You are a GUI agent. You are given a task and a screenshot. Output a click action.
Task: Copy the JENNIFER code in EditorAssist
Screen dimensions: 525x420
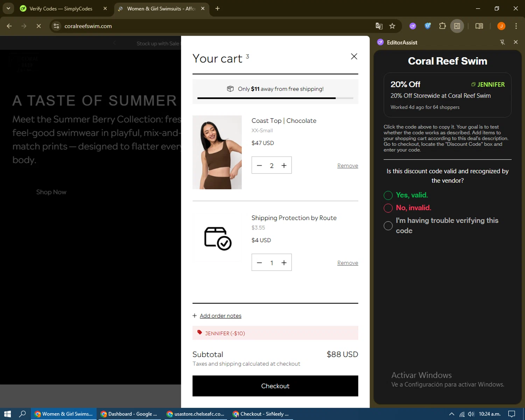[x=488, y=84]
